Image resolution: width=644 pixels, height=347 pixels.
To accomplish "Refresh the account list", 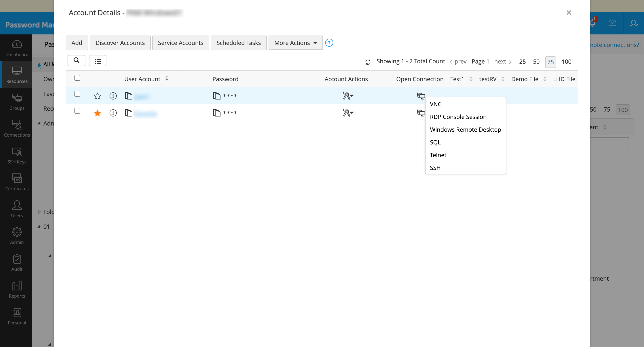I will click(367, 62).
